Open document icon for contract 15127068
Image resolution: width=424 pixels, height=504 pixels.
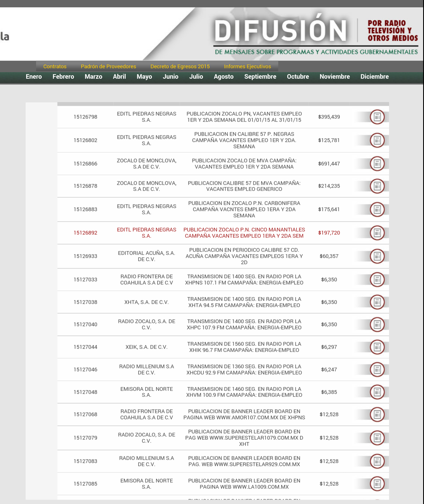pyautogui.click(x=377, y=414)
